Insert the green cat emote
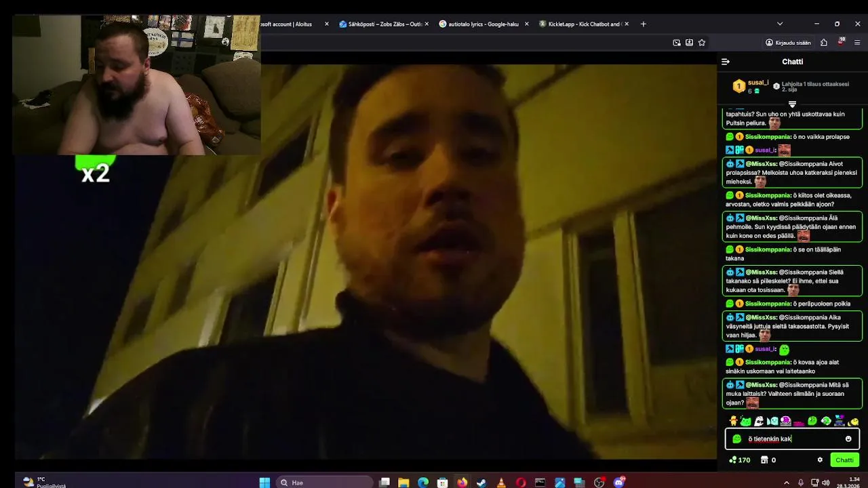The image size is (868, 488). click(x=746, y=422)
